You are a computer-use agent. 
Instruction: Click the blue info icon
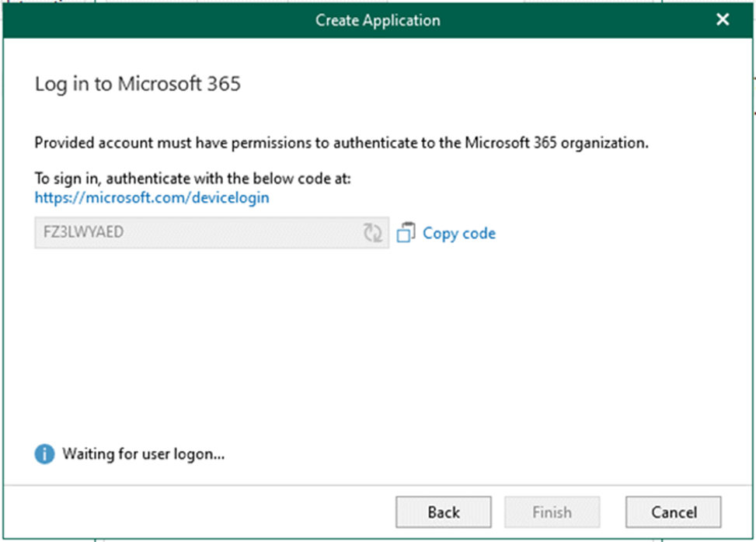(x=44, y=453)
